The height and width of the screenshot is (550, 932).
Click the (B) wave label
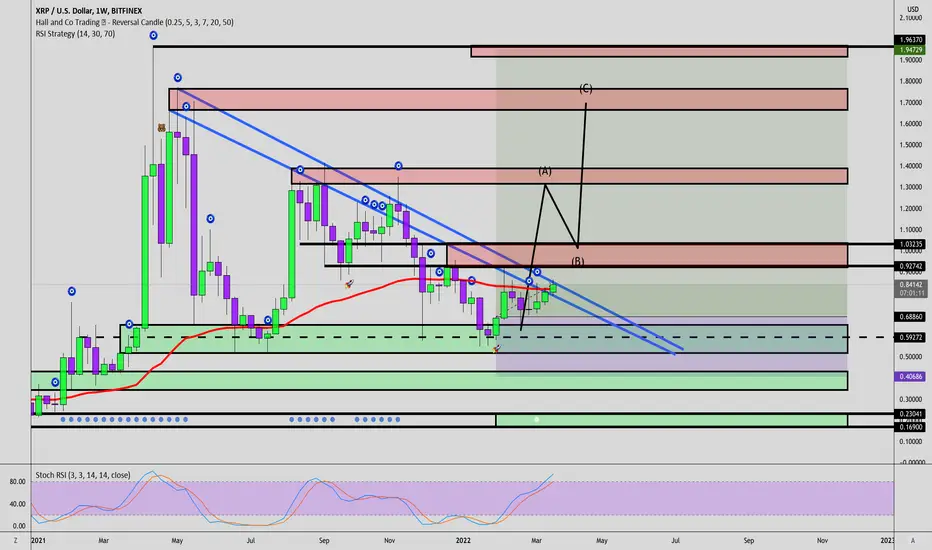(x=578, y=261)
